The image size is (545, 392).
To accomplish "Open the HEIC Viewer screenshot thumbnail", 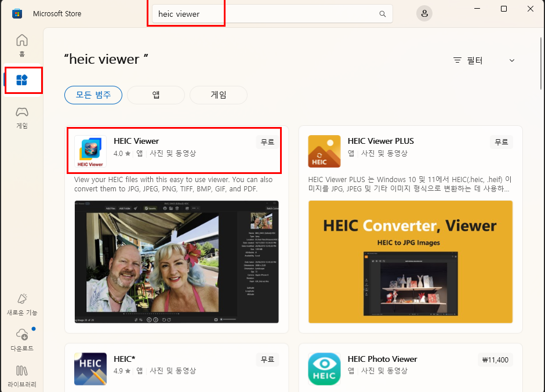I will pos(177,262).
